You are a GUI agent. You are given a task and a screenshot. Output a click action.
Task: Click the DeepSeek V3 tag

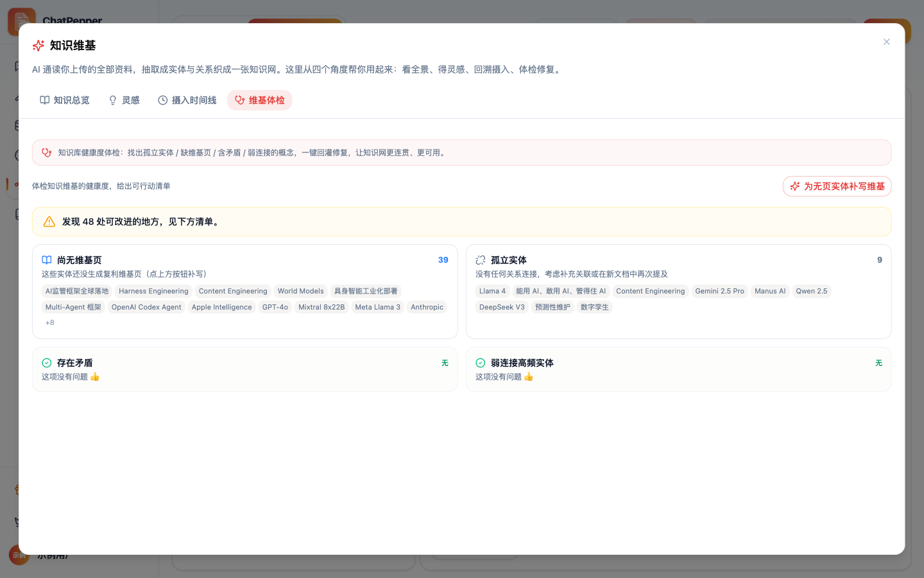[502, 307]
